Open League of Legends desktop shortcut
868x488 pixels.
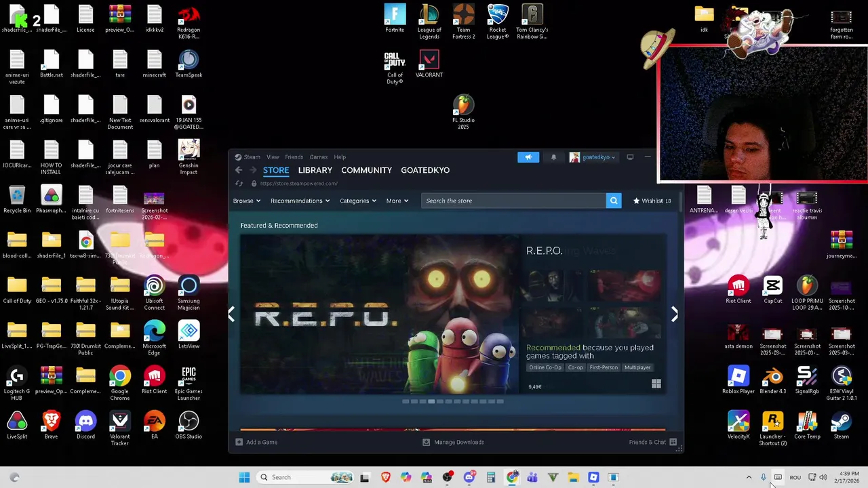[429, 22]
